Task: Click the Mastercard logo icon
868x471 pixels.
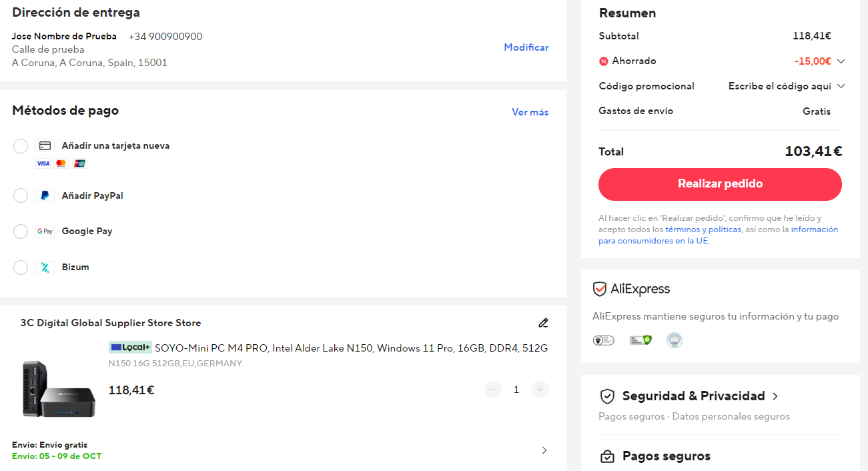Action: coord(61,163)
